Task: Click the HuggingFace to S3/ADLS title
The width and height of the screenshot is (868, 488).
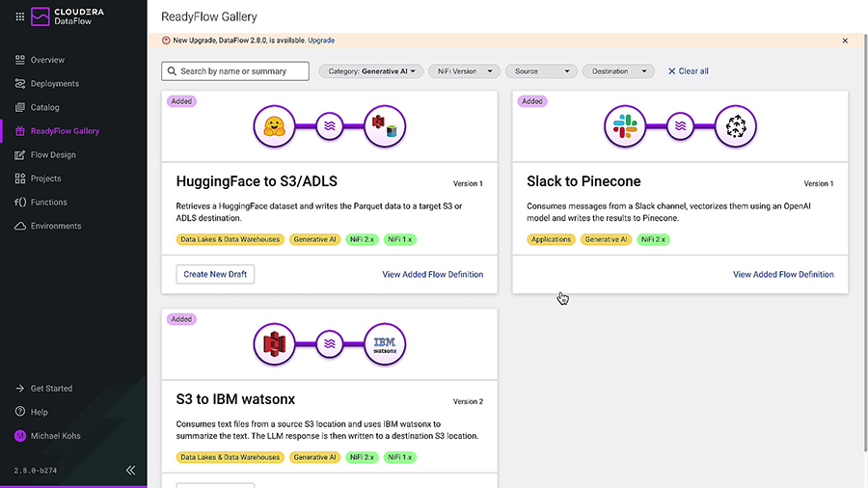Action: click(257, 181)
